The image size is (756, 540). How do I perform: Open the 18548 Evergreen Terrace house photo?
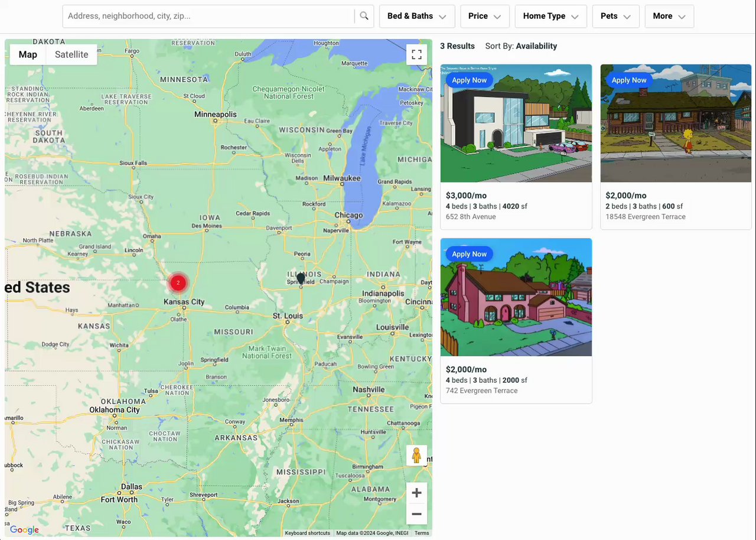point(676,123)
